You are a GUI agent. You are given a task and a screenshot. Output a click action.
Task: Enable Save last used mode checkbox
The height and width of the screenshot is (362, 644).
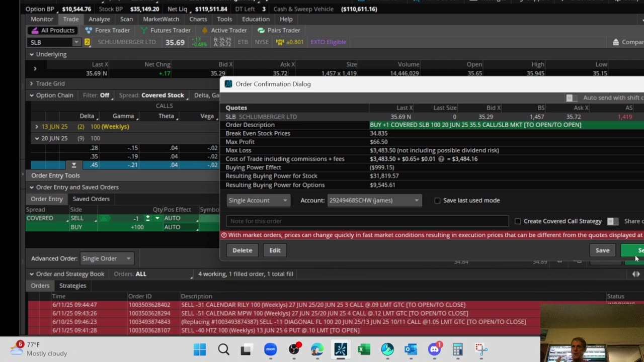click(x=437, y=201)
